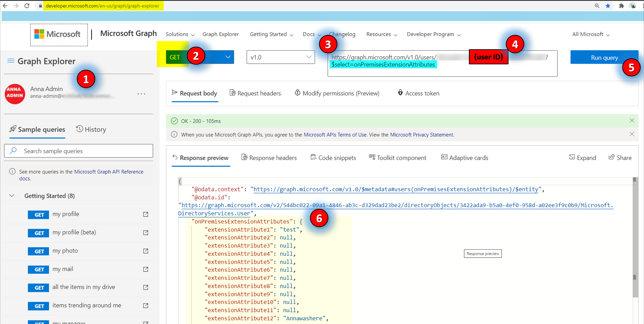Open docs link icon for my photo
The height and width of the screenshot is (324, 644).
coord(146,251)
